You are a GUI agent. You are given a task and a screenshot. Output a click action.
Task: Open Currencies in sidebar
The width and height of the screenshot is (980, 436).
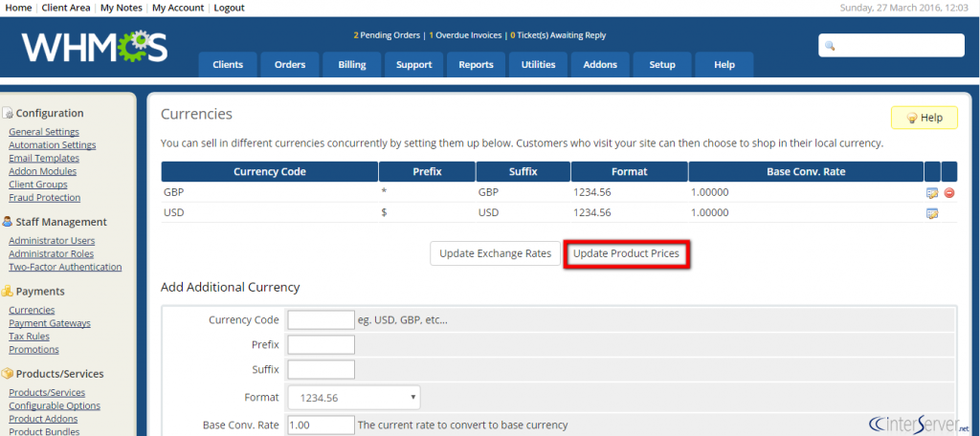point(32,310)
